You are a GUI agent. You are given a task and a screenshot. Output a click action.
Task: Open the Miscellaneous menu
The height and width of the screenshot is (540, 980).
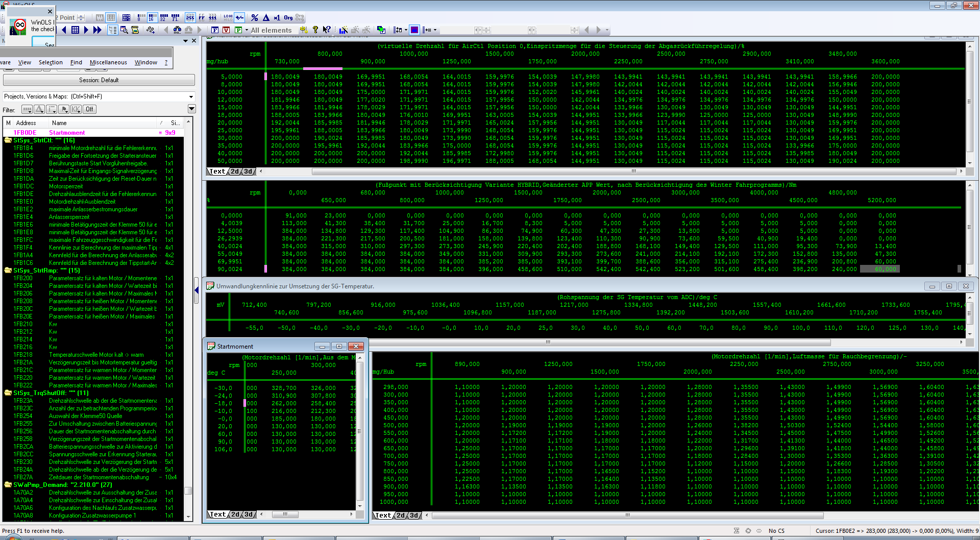pos(108,62)
